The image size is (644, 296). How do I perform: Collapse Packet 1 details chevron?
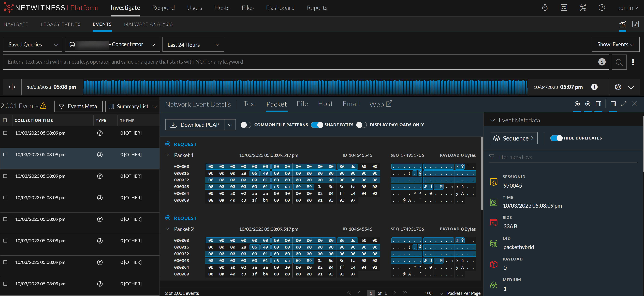pyautogui.click(x=168, y=155)
